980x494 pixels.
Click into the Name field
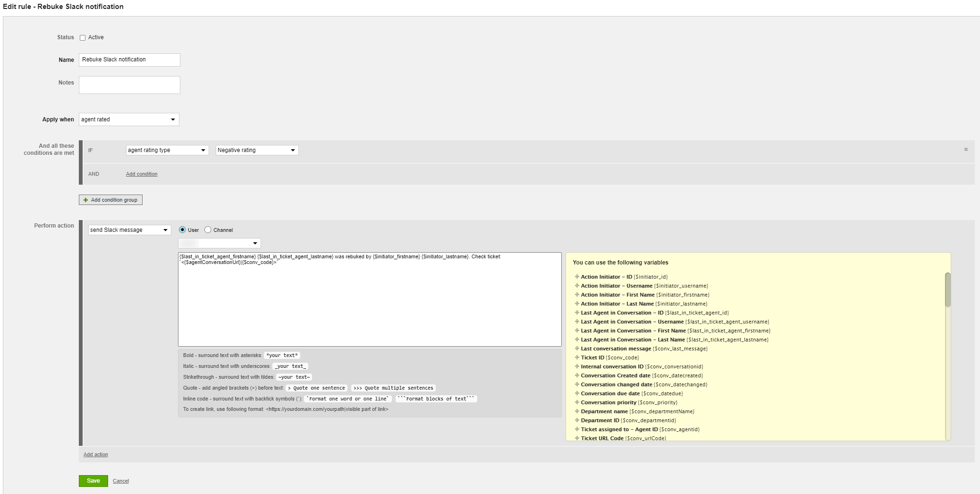point(129,60)
